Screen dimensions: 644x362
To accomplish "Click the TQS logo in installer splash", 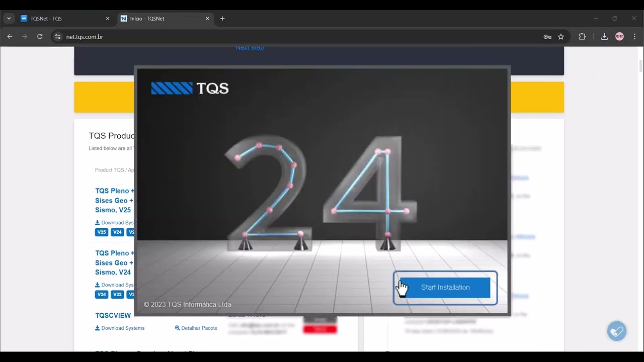I will pyautogui.click(x=190, y=88).
